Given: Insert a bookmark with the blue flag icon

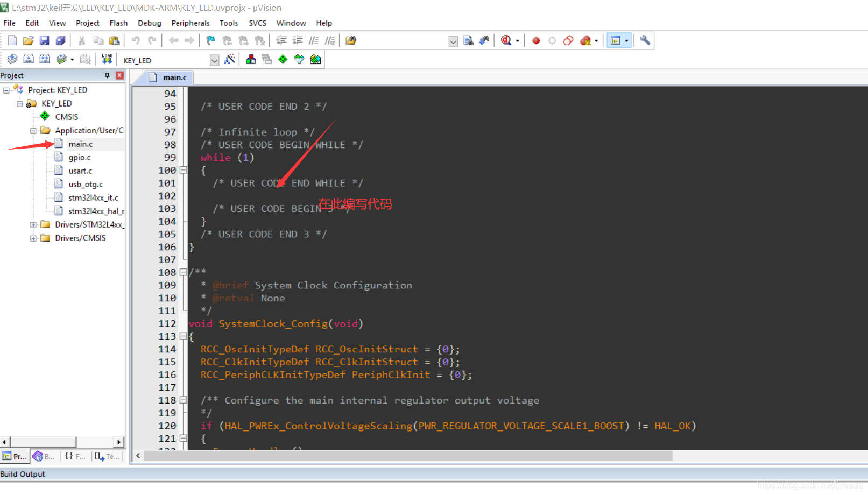Looking at the screenshot, I should pos(210,40).
